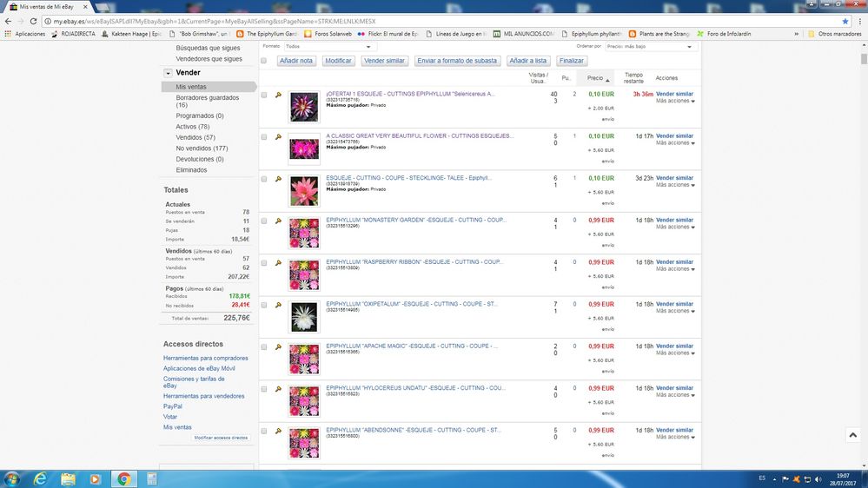Open the Aplicaciones apps grid bookmark
868x488 pixels.
pyautogui.click(x=25, y=34)
